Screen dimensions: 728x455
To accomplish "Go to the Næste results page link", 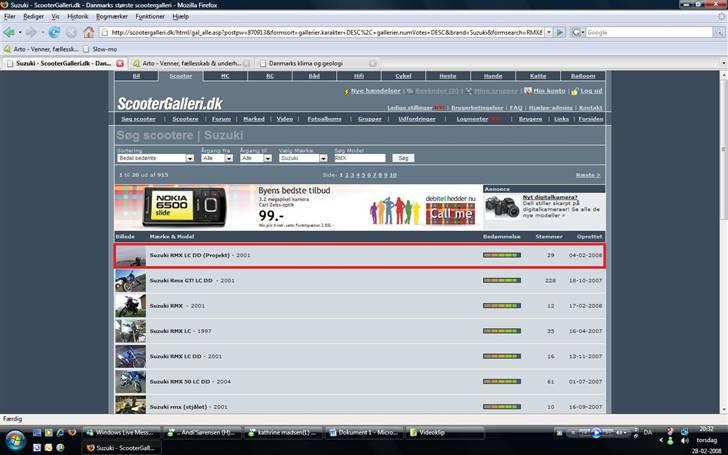I will pyautogui.click(x=588, y=174).
